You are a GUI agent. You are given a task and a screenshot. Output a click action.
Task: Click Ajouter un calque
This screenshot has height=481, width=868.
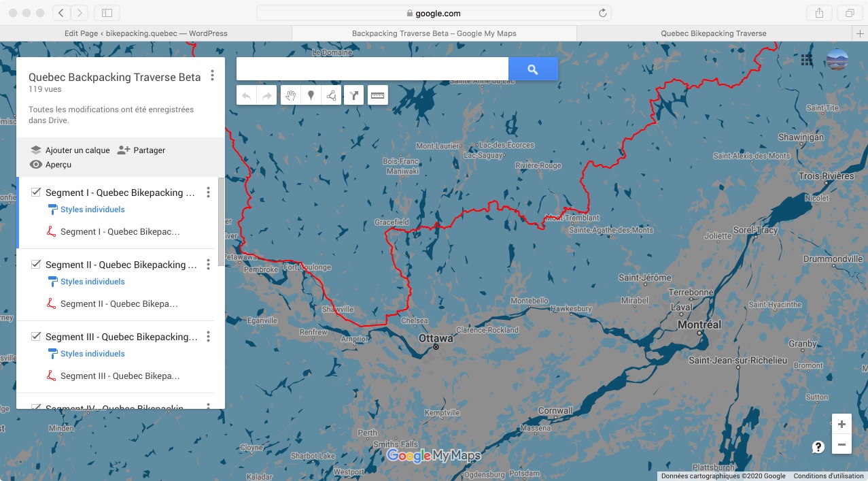[x=70, y=150]
